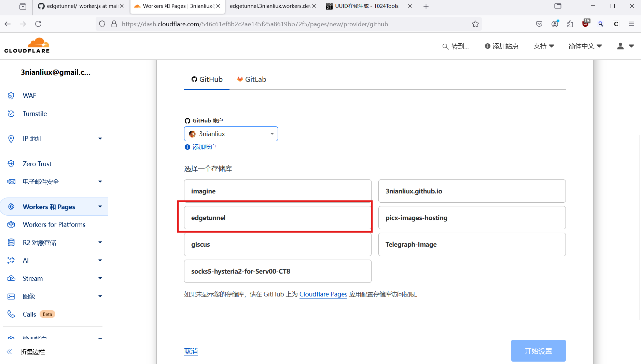This screenshot has width=641, height=364.
Task: Select the 3nianliux.github.io repository
Action: (x=472, y=191)
